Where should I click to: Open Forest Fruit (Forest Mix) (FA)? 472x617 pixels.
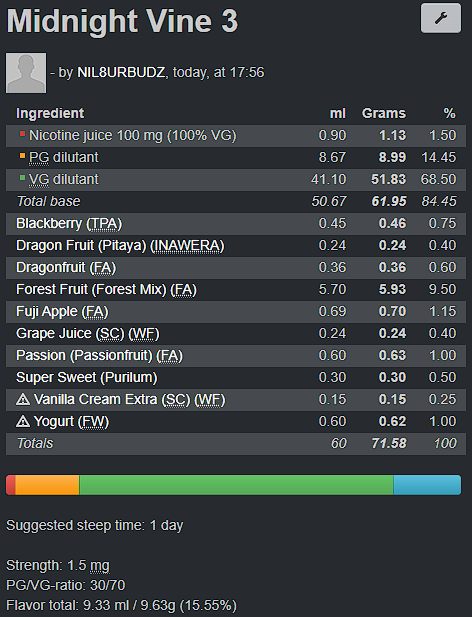tap(106, 290)
